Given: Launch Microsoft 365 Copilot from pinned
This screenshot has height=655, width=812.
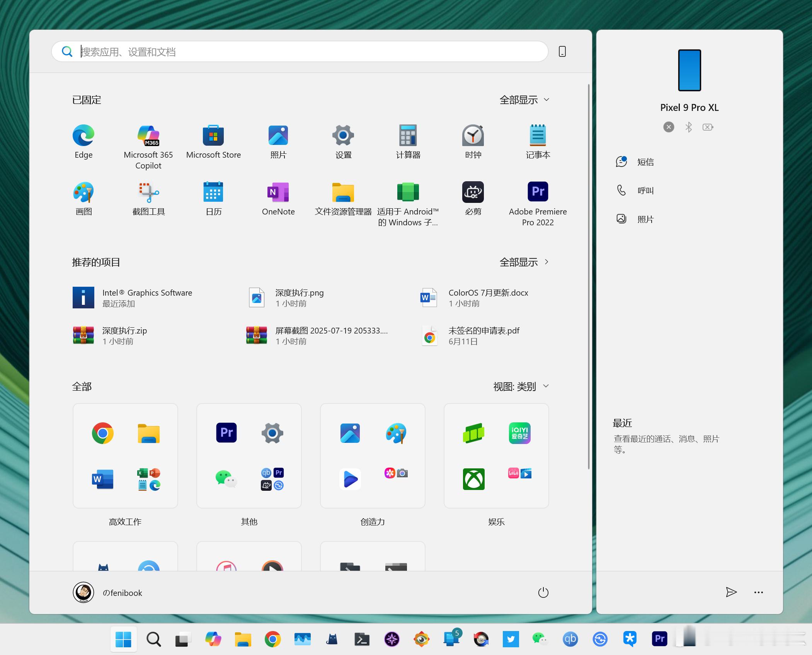Looking at the screenshot, I should pos(148,147).
